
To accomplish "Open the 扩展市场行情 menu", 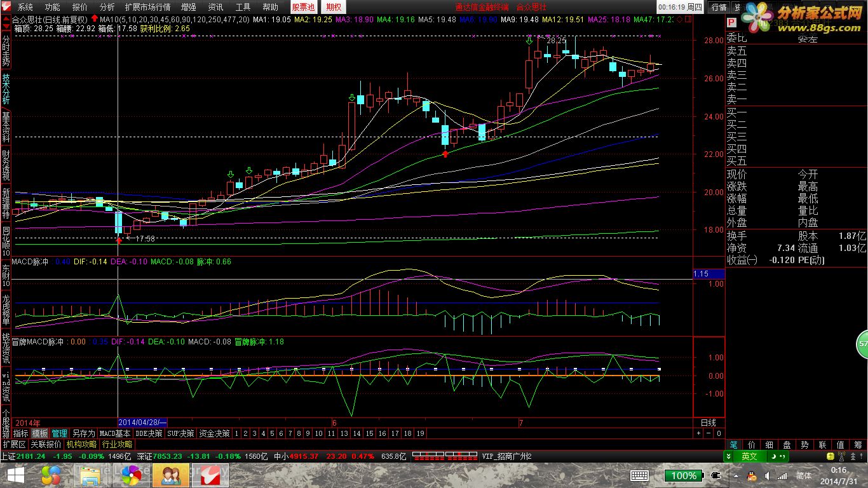I will coord(147,7).
